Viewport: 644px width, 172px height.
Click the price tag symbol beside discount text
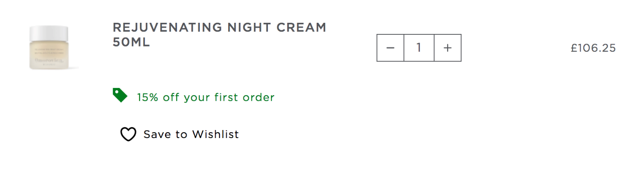(120, 95)
